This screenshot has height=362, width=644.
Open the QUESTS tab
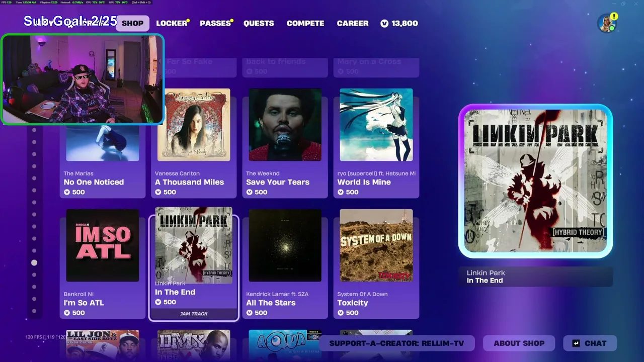pos(259,23)
